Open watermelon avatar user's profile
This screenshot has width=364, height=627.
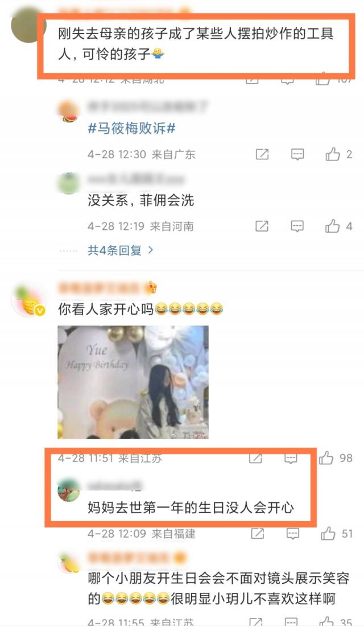coord(69,112)
